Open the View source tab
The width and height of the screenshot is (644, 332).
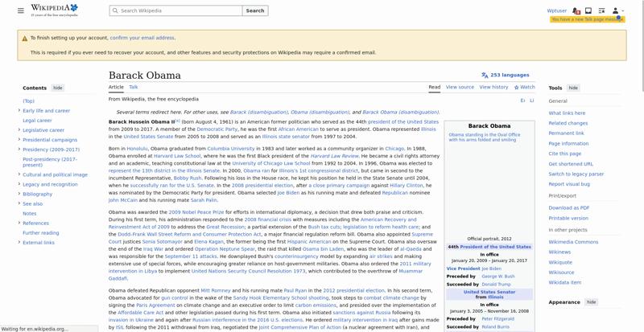click(x=460, y=87)
